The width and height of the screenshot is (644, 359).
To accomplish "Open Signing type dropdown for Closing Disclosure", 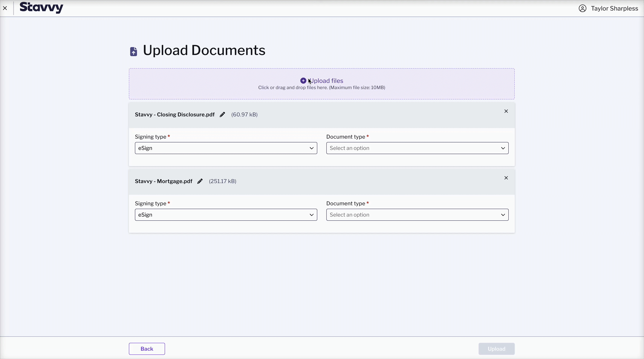I will [226, 148].
